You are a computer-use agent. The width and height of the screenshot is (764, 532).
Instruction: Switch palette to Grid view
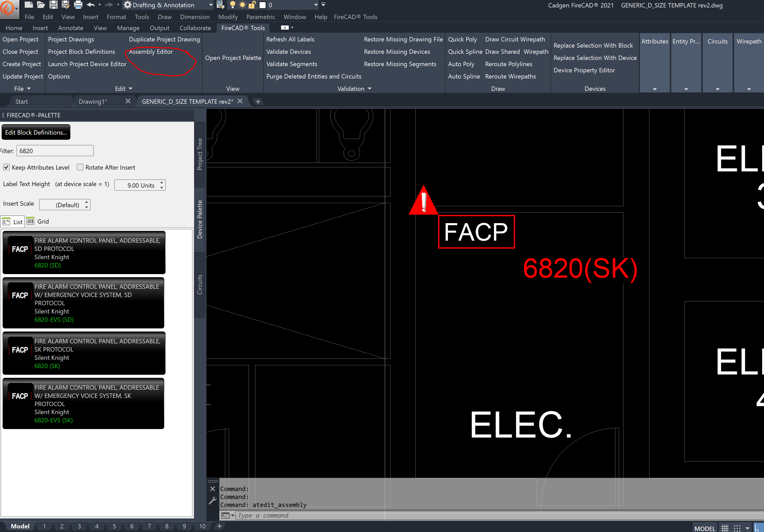point(38,221)
